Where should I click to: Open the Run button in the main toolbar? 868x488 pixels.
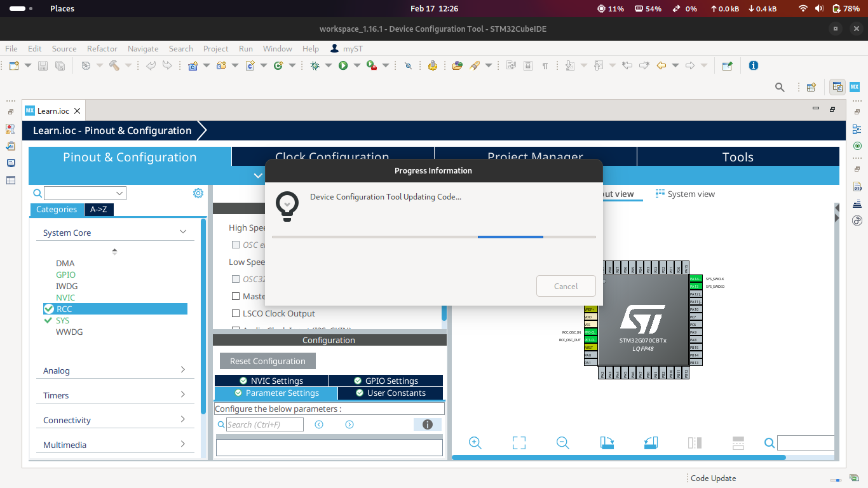(344, 65)
